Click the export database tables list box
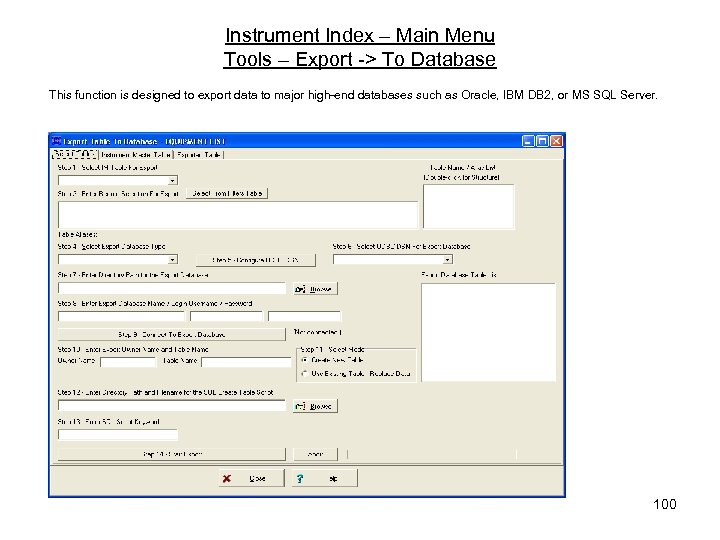720x540 pixels. click(x=489, y=332)
